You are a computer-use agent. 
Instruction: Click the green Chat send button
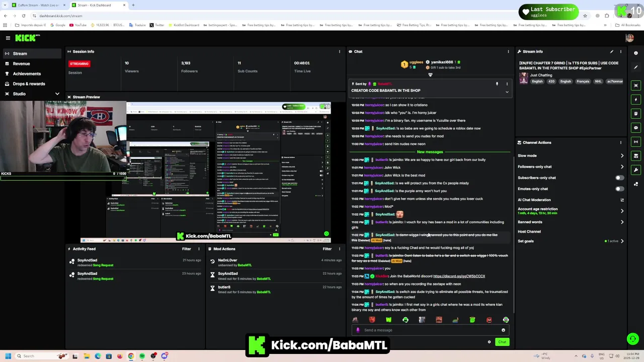click(502, 342)
